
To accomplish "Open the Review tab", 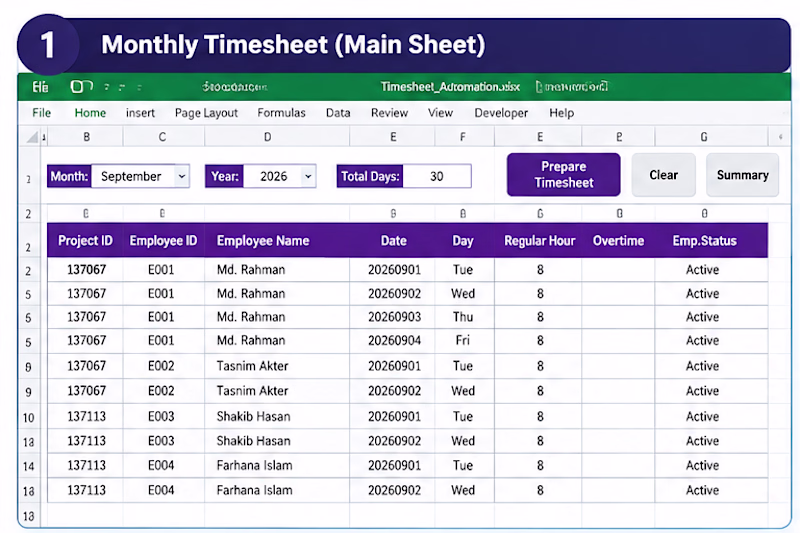I will click(389, 113).
